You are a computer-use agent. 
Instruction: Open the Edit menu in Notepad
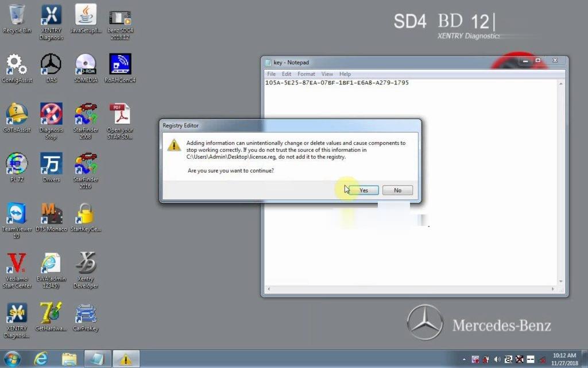287,74
